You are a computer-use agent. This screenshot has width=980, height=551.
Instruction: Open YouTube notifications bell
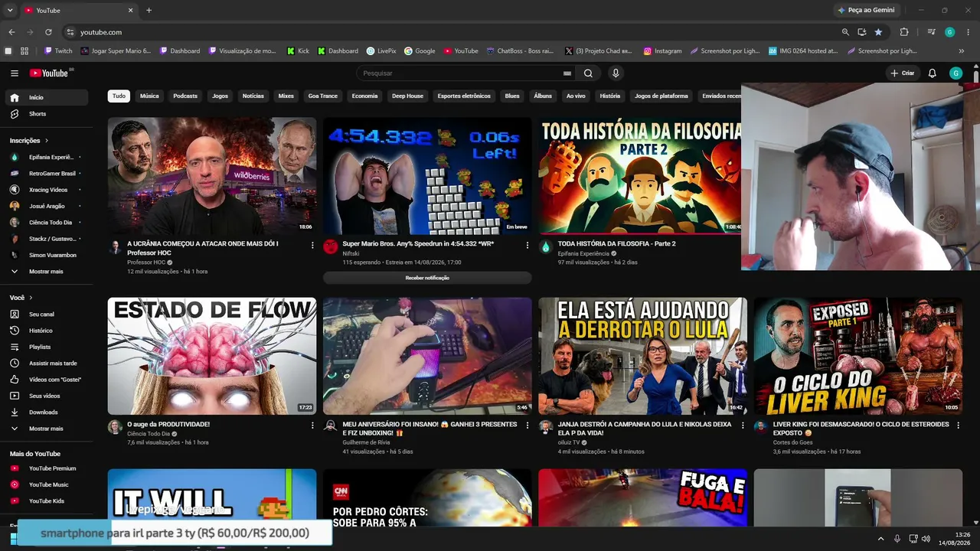coord(932,73)
